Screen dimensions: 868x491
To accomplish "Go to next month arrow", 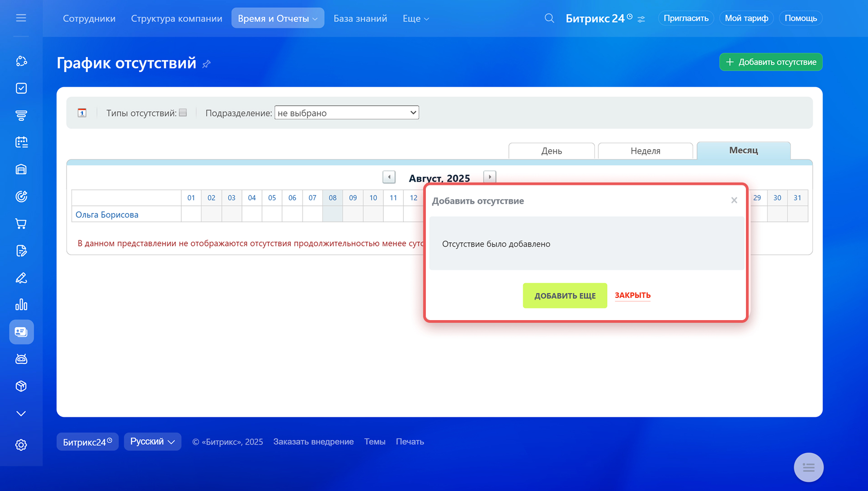I will coord(490,177).
